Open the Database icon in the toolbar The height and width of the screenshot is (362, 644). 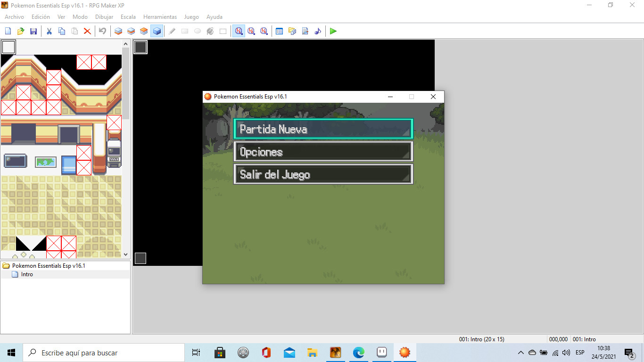[279, 31]
